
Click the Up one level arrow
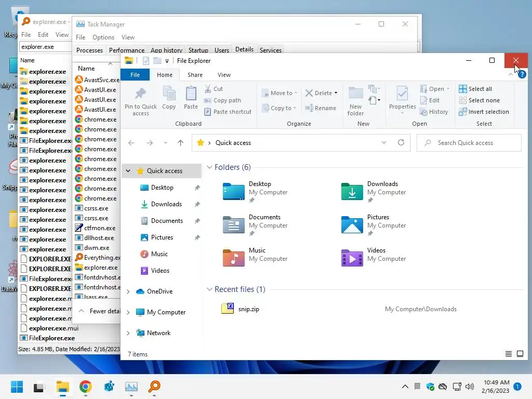tap(180, 143)
